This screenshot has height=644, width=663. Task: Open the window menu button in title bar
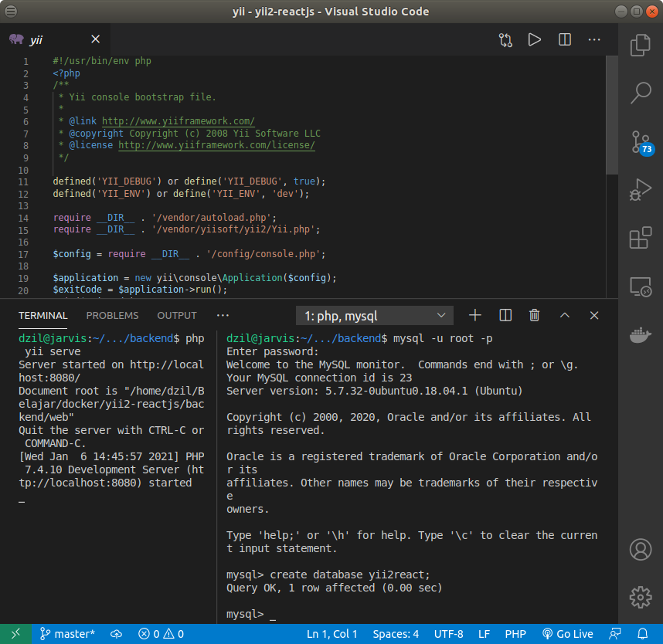tap(11, 12)
